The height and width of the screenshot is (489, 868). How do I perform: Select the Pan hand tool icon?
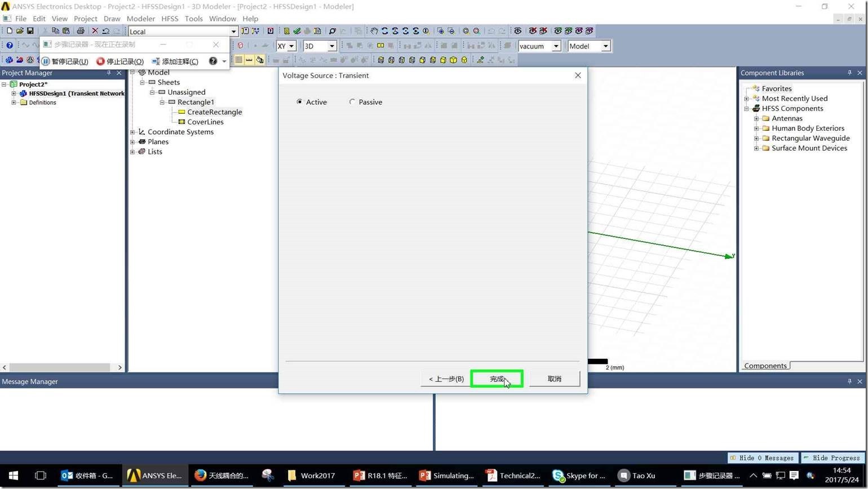click(x=374, y=31)
